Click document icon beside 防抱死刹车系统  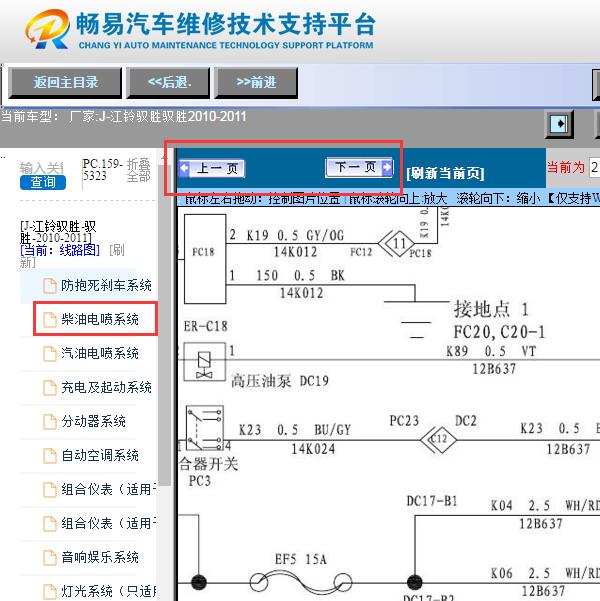pos(50,286)
